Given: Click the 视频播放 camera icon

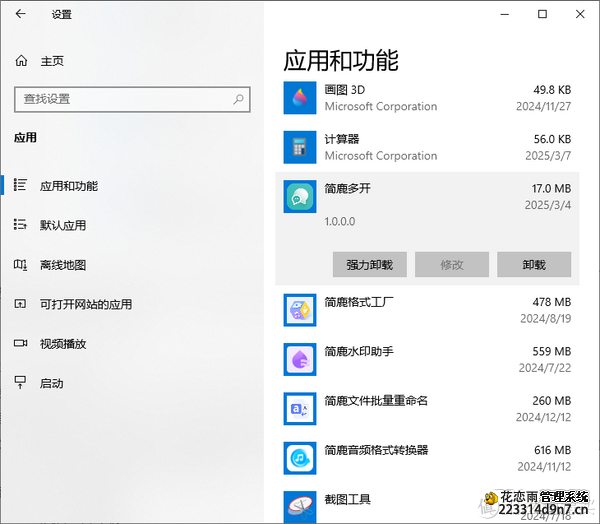Looking at the screenshot, I should (20, 343).
